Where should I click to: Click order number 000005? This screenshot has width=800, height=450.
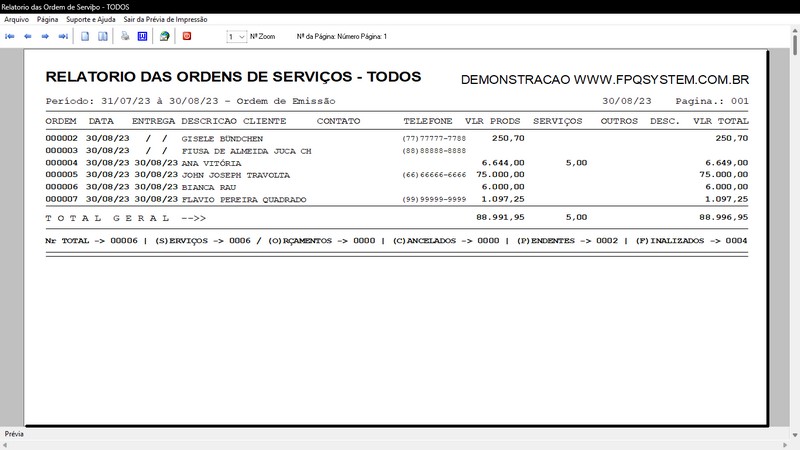(62, 174)
